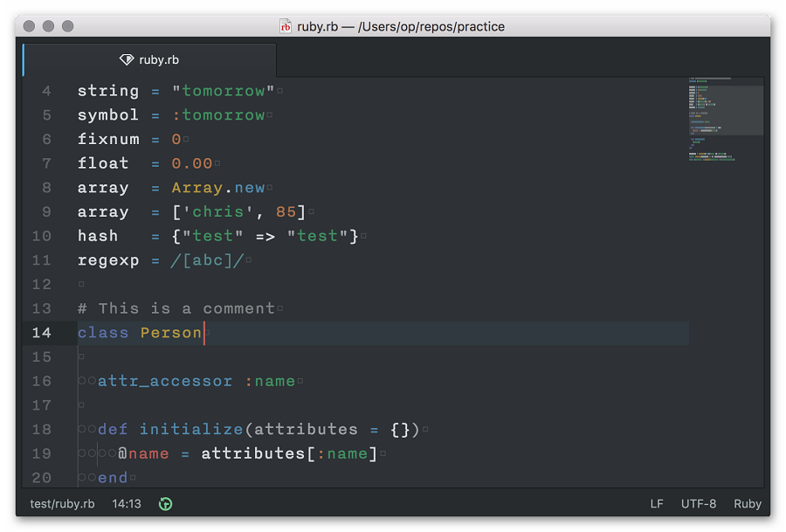Click the @name instance variable
This screenshot has width=786, height=532.
[x=143, y=453]
